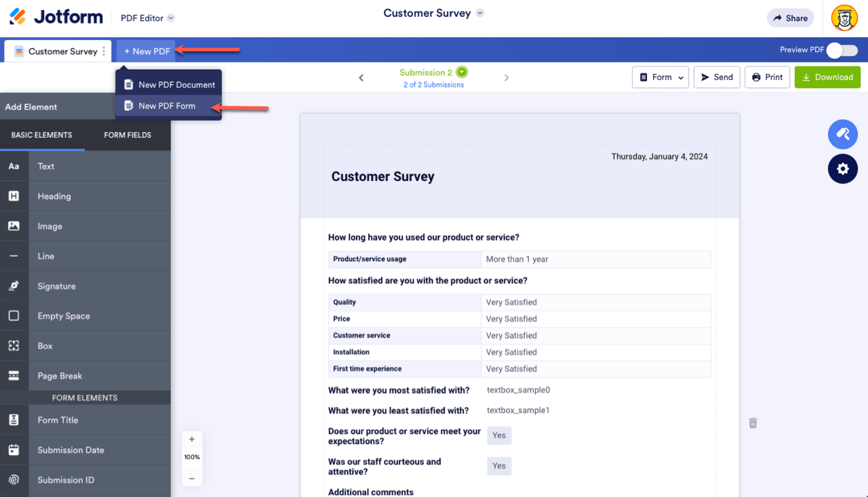Add a Heading element

(85, 196)
